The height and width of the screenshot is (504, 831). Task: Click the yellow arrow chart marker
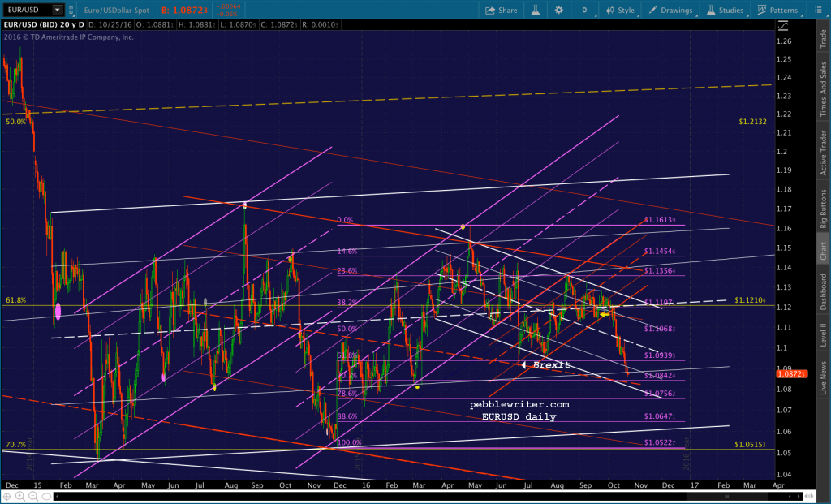605,314
